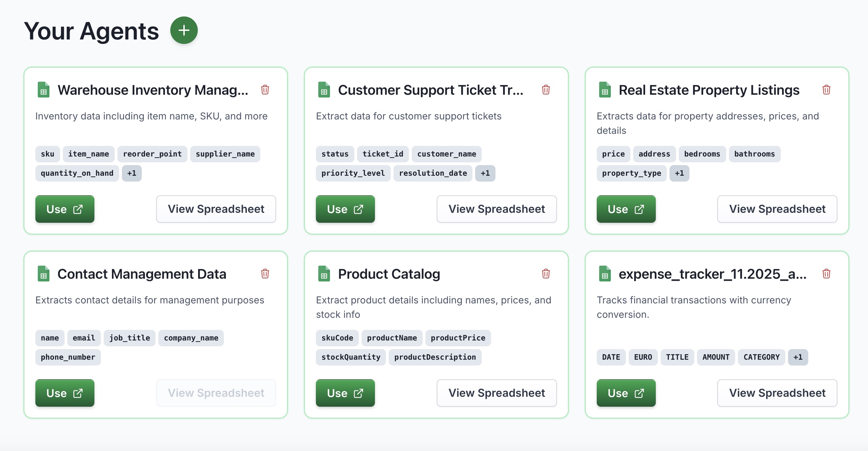Screen dimensions: 868x451
Task: Expand +1 tag on Real Estate Property card
Action: point(679,173)
